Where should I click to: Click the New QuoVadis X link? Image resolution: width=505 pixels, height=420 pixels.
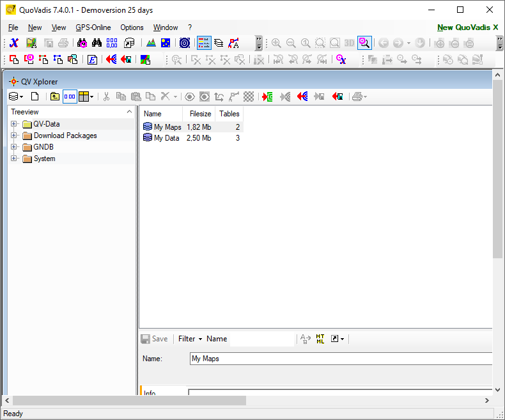468,27
